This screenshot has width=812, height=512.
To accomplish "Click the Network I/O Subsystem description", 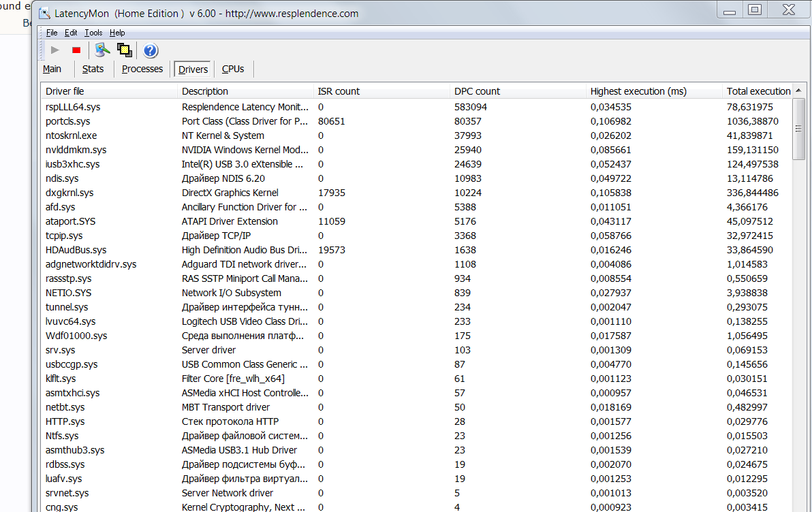I will (232, 293).
